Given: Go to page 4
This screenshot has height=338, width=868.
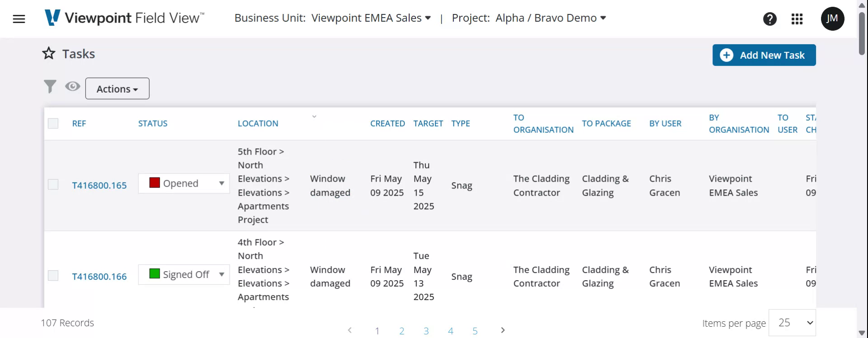Looking at the screenshot, I should [x=450, y=331].
